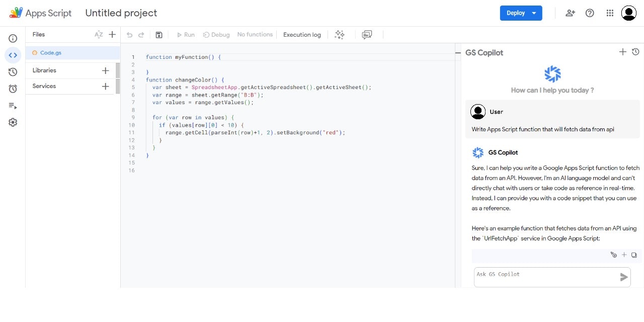Rename the Untitled project title
Image resolution: width=644 pixels, height=322 pixels.
coord(121,13)
